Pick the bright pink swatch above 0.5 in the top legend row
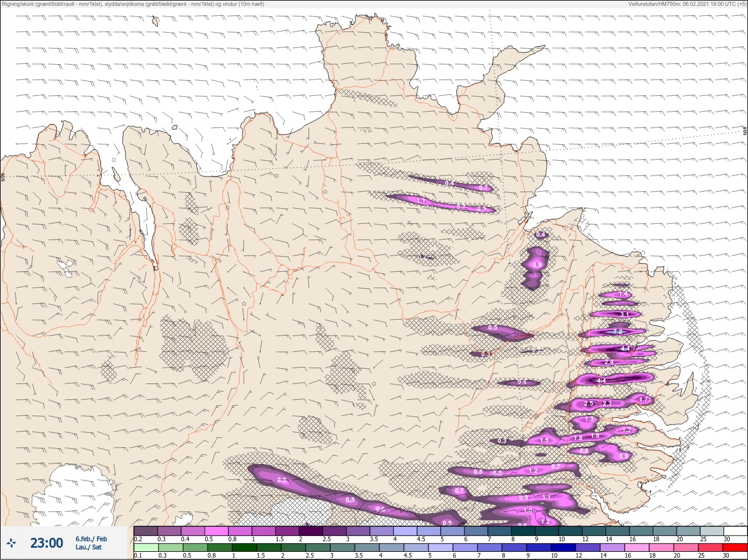Viewport: 748px width, 560px height. (217, 531)
